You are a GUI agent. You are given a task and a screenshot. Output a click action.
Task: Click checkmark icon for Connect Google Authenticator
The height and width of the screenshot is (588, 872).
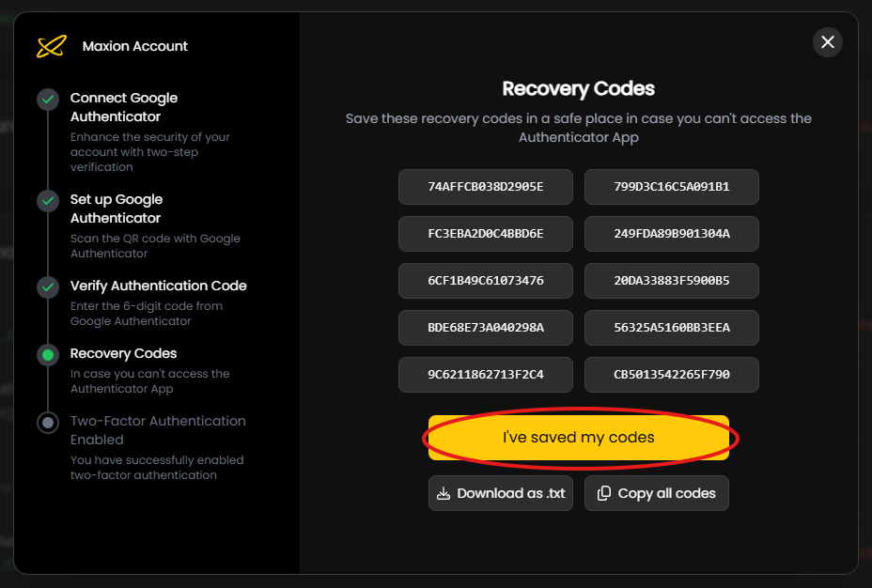coord(48,100)
